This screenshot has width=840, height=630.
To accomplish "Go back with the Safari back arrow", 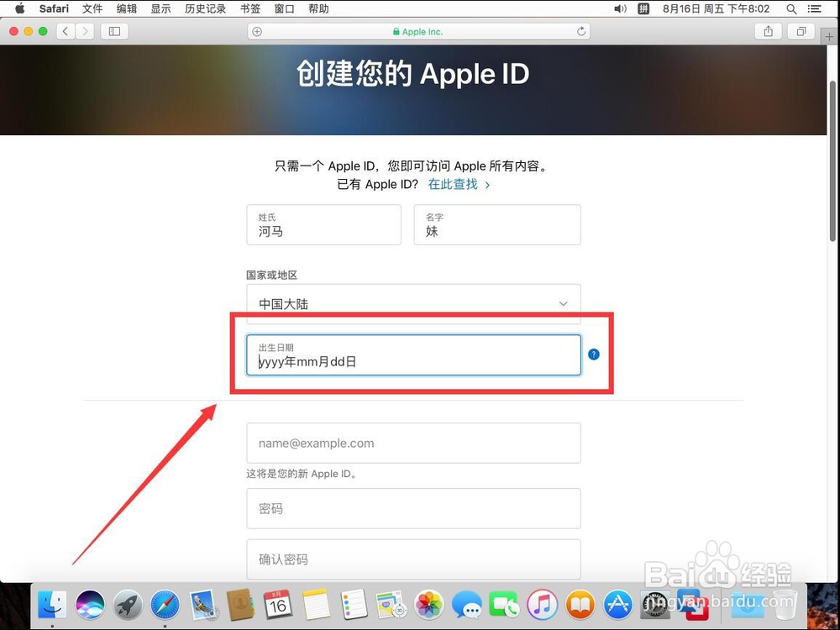I will 66,32.
